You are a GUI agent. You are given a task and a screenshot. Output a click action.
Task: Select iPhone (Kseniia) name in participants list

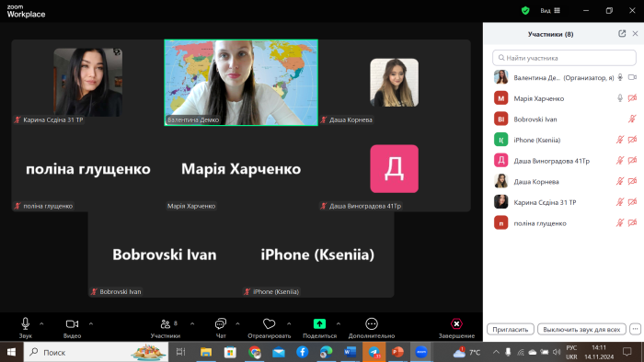536,140
